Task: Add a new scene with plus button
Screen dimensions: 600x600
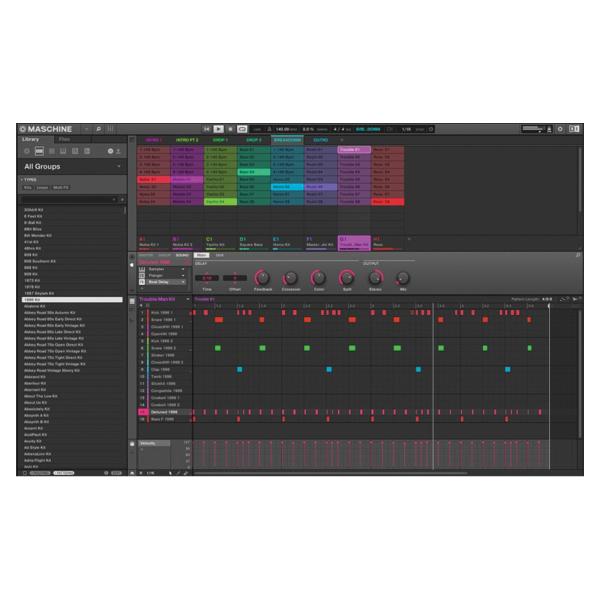Action: click(x=342, y=140)
